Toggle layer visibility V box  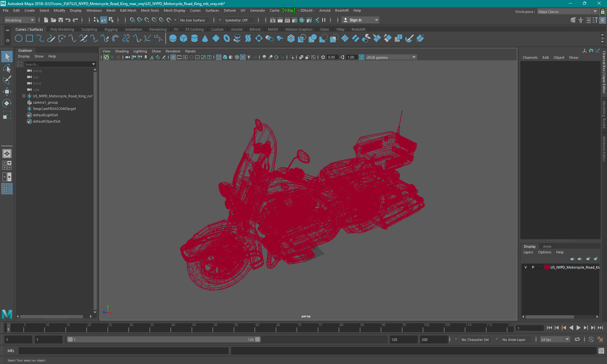[526, 267]
